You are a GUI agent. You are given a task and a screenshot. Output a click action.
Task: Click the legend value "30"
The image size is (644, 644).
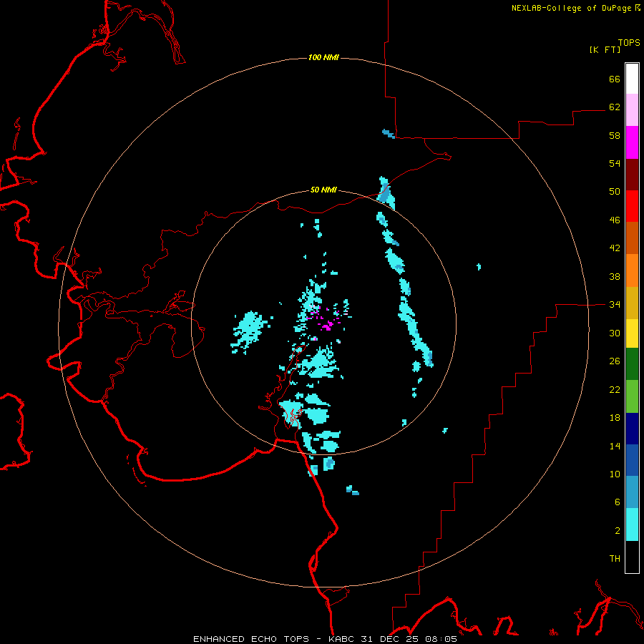tap(615, 333)
